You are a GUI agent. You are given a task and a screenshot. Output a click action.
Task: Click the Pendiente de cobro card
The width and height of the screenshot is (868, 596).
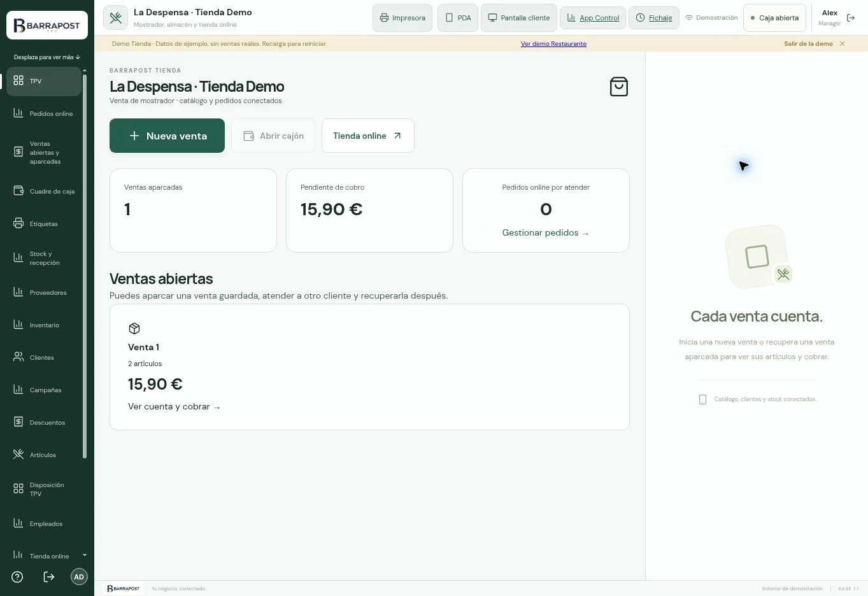click(x=369, y=210)
